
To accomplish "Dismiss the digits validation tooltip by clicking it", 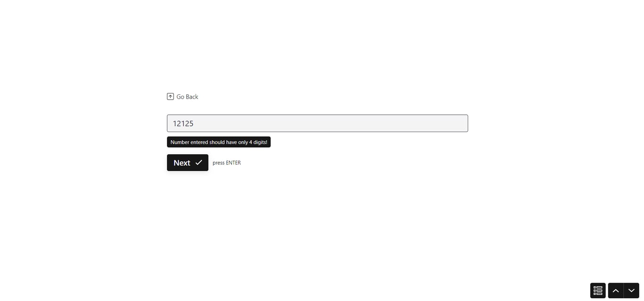I will (x=219, y=142).
